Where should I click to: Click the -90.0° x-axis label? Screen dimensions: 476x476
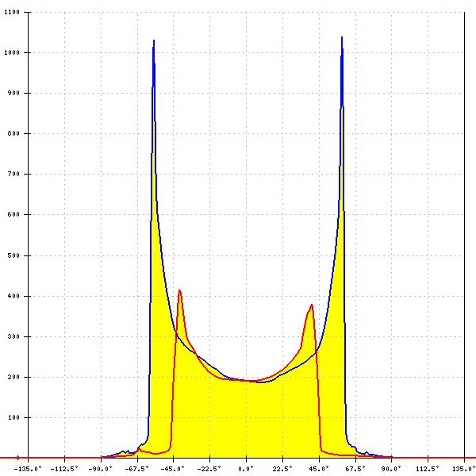click(x=101, y=469)
